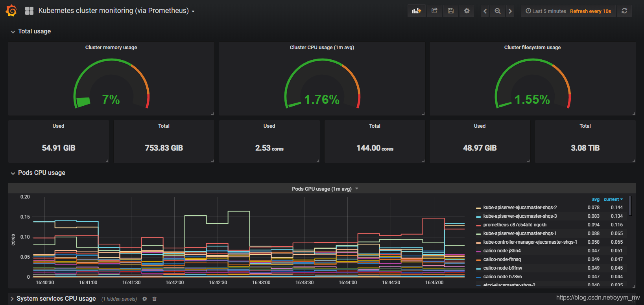Shift time range backward
The image size is (644, 305).
point(485,11)
